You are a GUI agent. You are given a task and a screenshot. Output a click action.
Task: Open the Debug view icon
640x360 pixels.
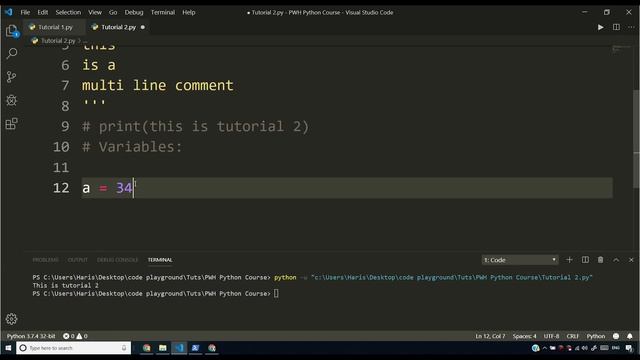pyautogui.click(x=11, y=100)
